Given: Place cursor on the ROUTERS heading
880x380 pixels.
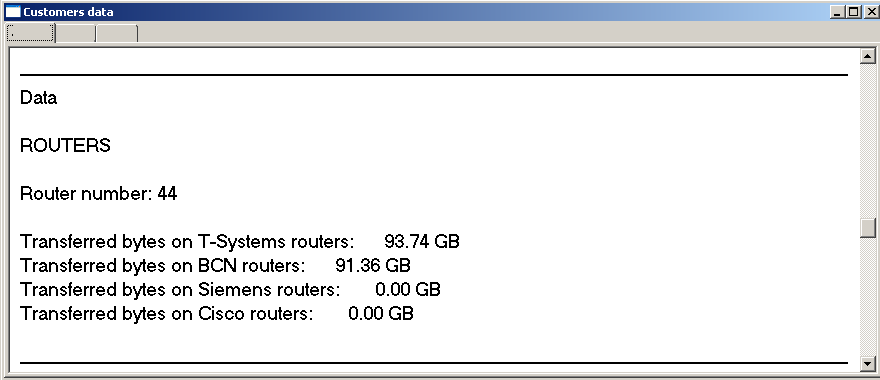Looking at the screenshot, I should tap(65, 146).
